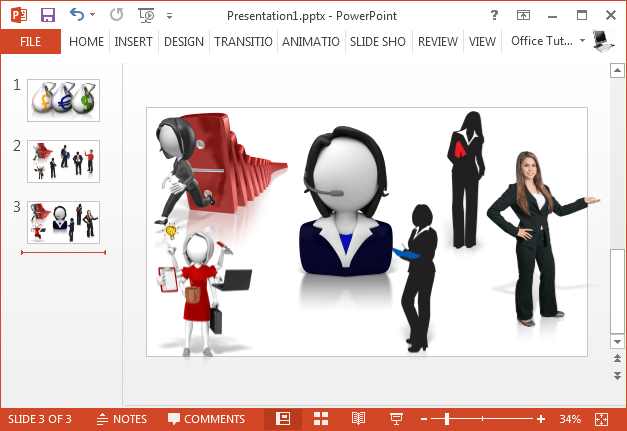Viewport: 627px width, 431px height.
Task: Zoom out with the minus button
Action: (424, 419)
